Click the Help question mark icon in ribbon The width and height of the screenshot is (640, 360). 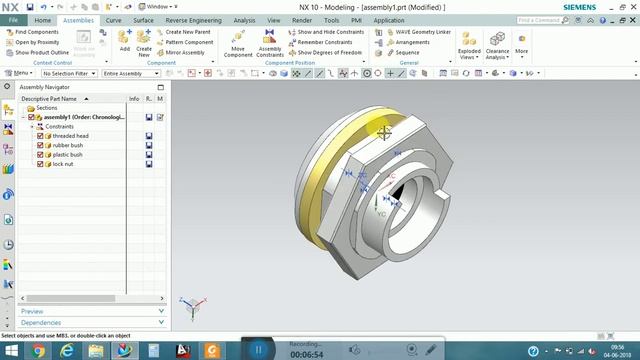coord(603,20)
